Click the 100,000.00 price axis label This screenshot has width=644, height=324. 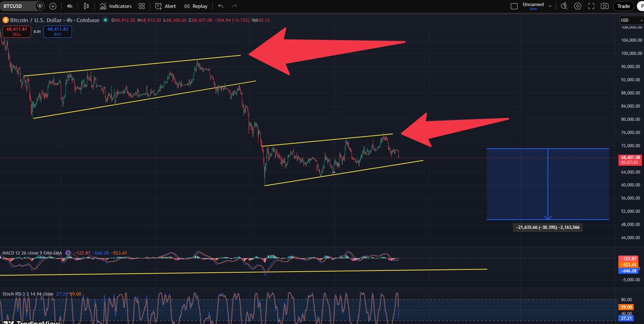click(x=631, y=53)
